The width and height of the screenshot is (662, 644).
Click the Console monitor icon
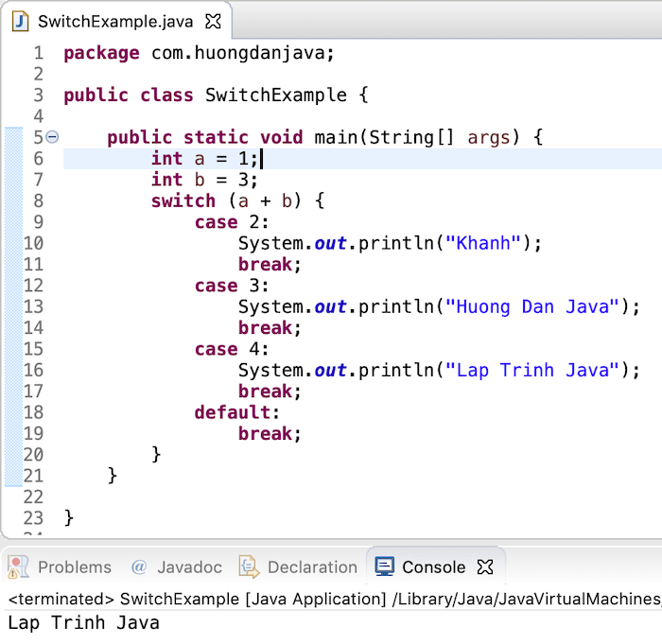point(385,566)
